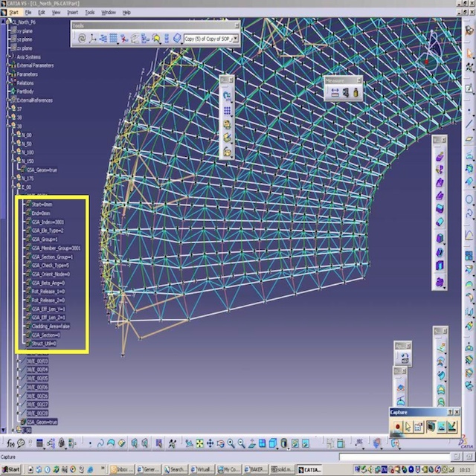Click the formula f(x) icon in bottom toolbar
This screenshot has height=476, width=476.
[x=10, y=443]
